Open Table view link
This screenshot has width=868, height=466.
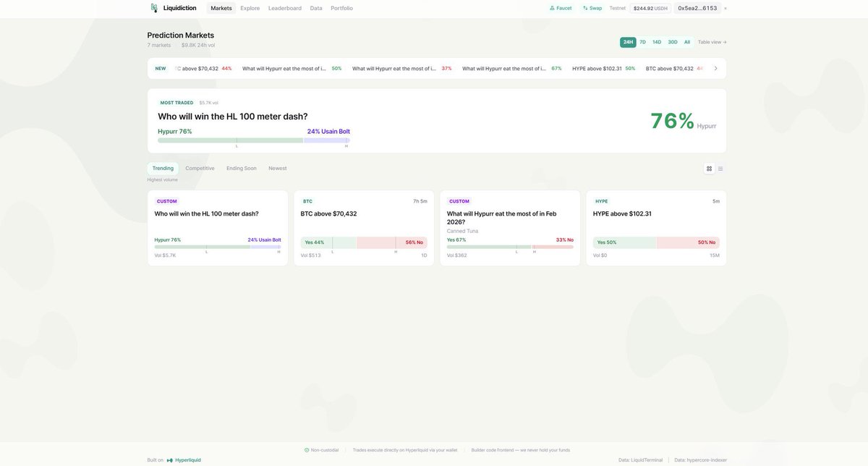click(712, 42)
